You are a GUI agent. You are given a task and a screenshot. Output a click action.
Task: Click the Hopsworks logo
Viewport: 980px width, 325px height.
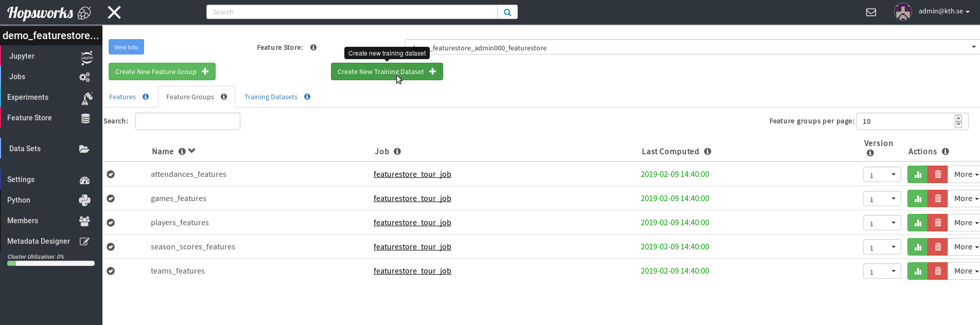[49, 12]
